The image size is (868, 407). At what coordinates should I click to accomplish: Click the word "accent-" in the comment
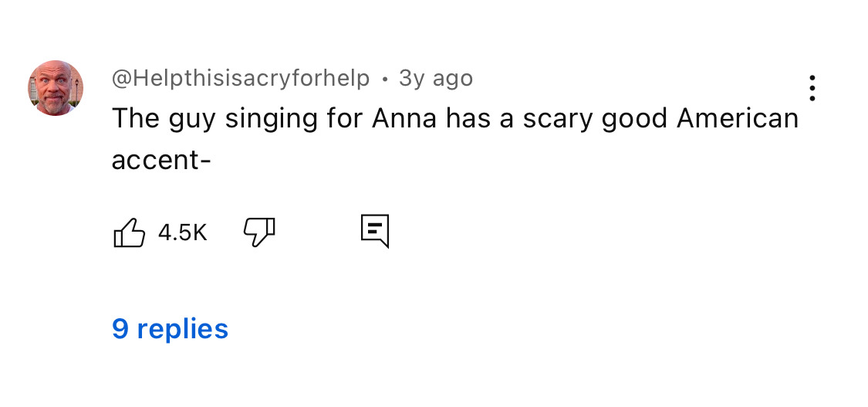[x=161, y=160]
